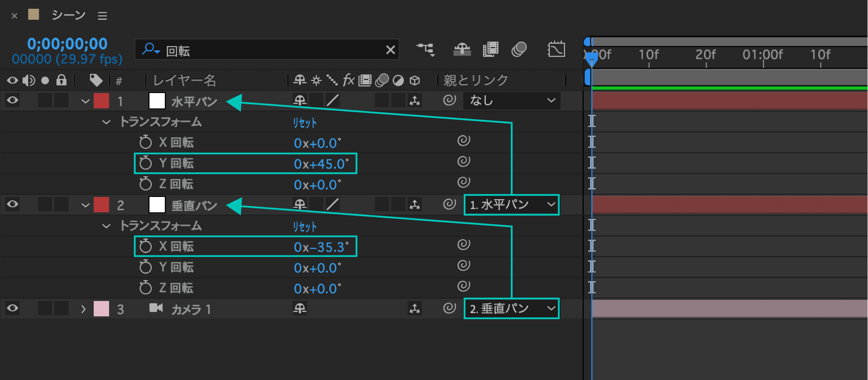Toggle stopwatch for 垂直パン's Y 回転

pos(146,267)
